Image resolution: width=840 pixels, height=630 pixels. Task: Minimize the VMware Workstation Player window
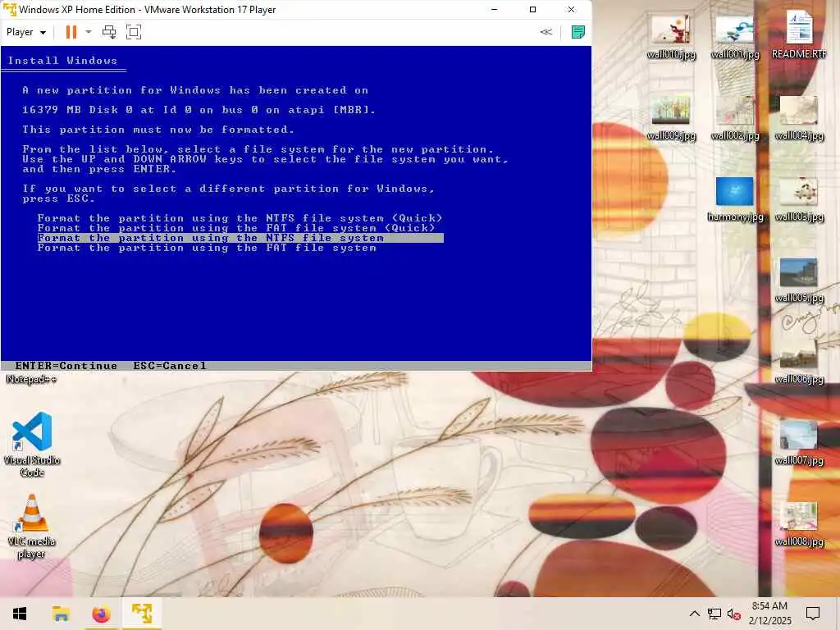point(494,10)
